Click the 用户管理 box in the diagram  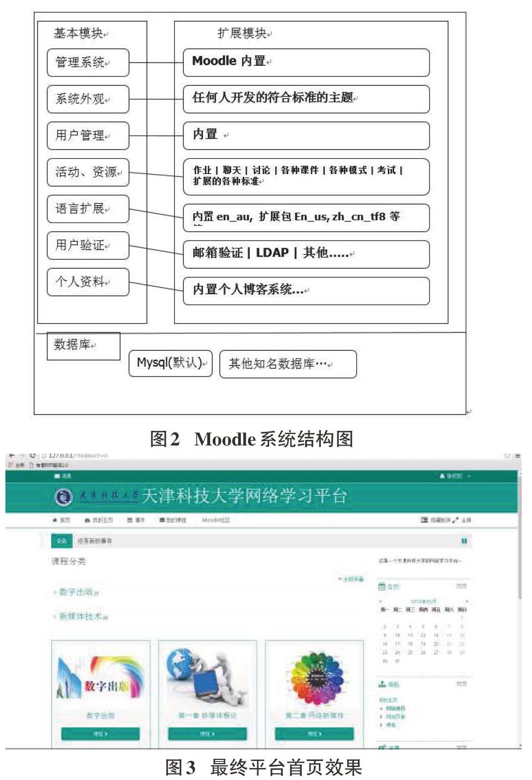[88, 135]
